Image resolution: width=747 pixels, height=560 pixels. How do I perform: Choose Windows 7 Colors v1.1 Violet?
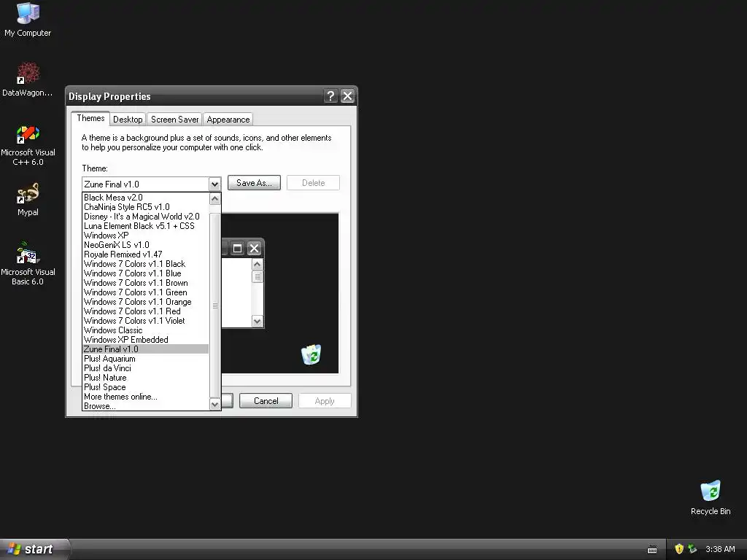[146, 321]
